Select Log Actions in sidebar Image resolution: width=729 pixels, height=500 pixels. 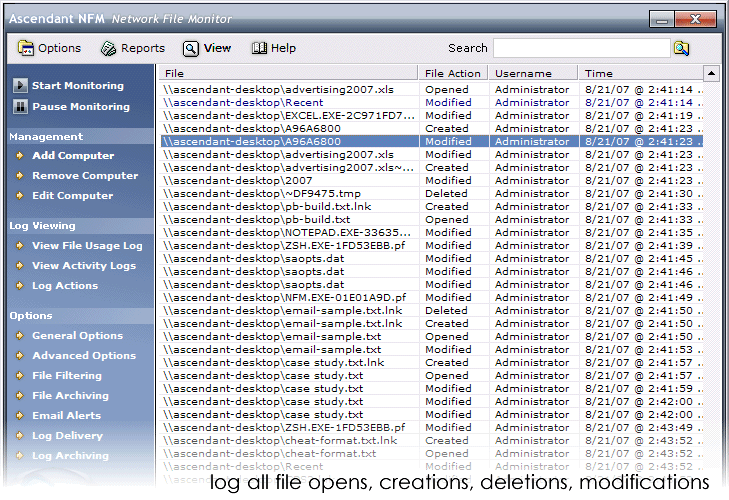click(65, 286)
